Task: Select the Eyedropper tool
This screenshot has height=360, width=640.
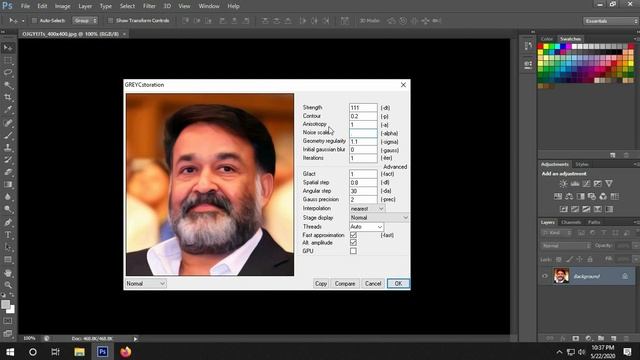Action: click(8, 109)
